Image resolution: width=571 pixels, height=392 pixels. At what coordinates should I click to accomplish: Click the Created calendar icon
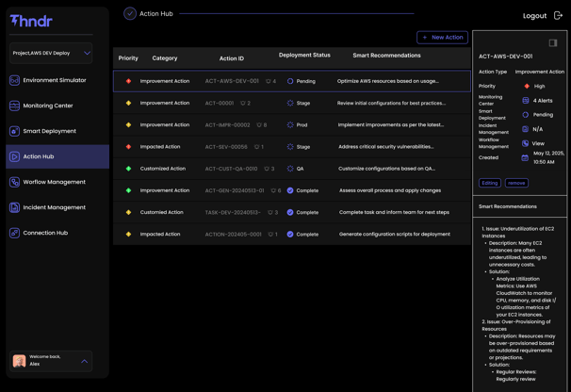[x=525, y=157]
